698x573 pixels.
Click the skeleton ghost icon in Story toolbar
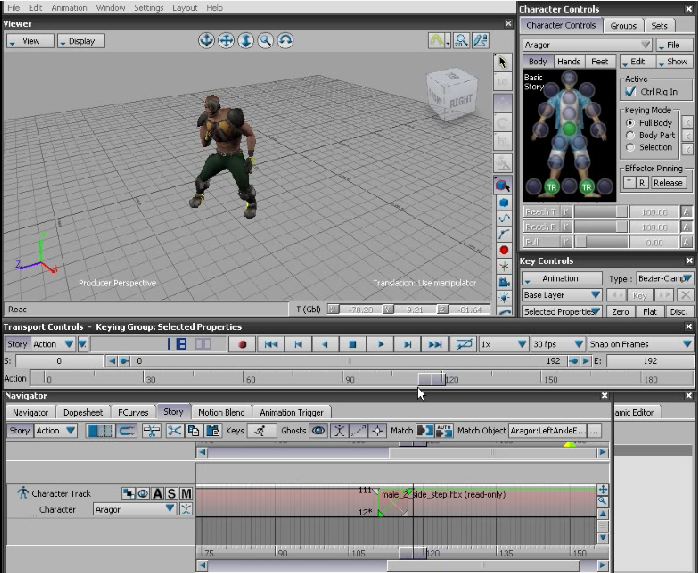tap(339, 431)
